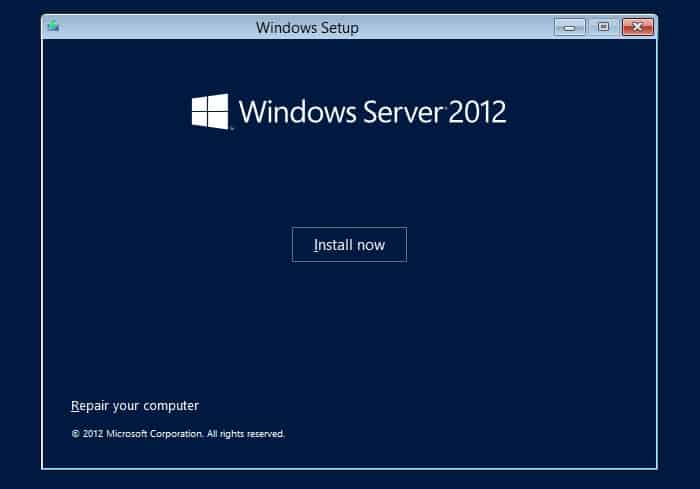Open the Repair your computer link
Screen dimensions: 700x489
[135, 406]
